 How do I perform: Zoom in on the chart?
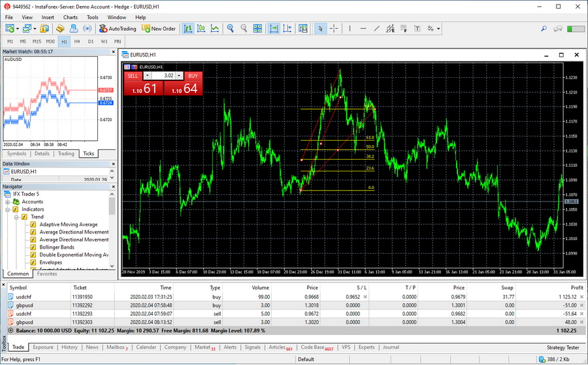pos(231,29)
